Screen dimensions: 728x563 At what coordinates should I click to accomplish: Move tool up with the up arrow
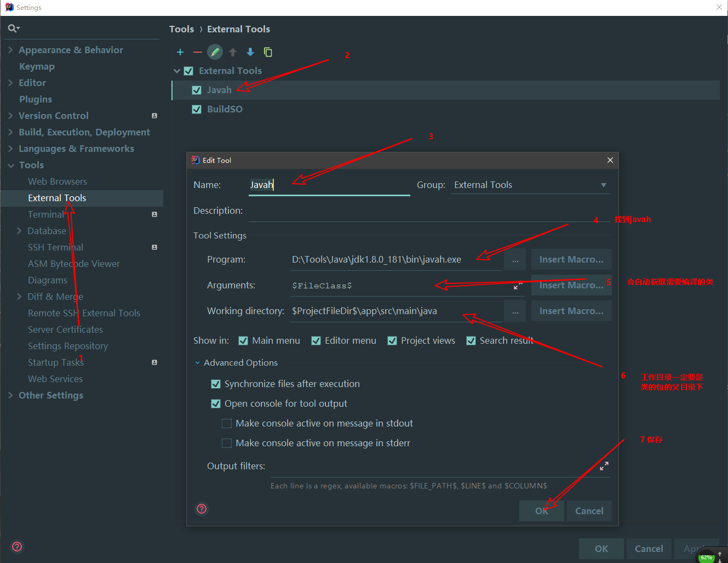(x=233, y=52)
